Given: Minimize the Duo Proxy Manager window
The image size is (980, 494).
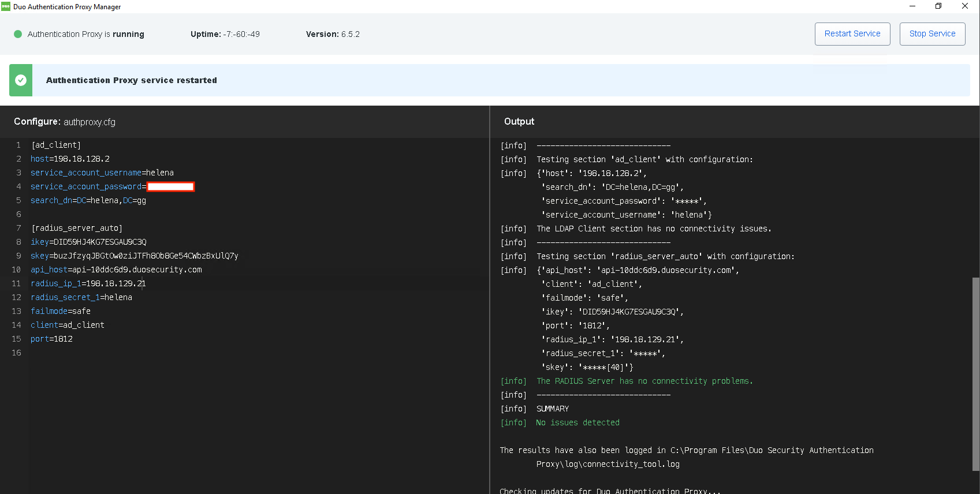Looking at the screenshot, I should (x=912, y=6).
